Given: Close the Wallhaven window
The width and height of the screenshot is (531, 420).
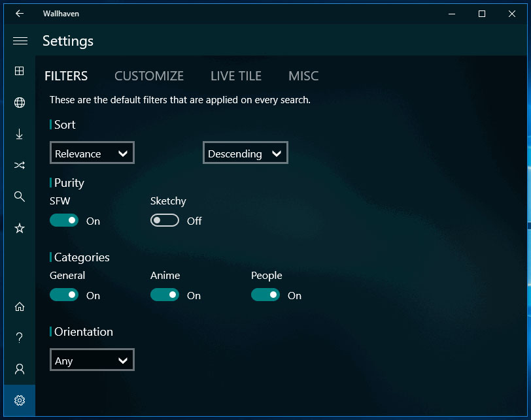Looking at the screenshot, I should point(512,14).
